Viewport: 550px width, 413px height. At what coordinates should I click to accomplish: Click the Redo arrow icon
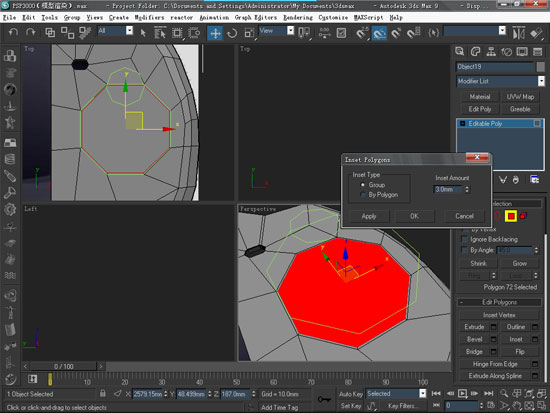(x=31, y=33)
